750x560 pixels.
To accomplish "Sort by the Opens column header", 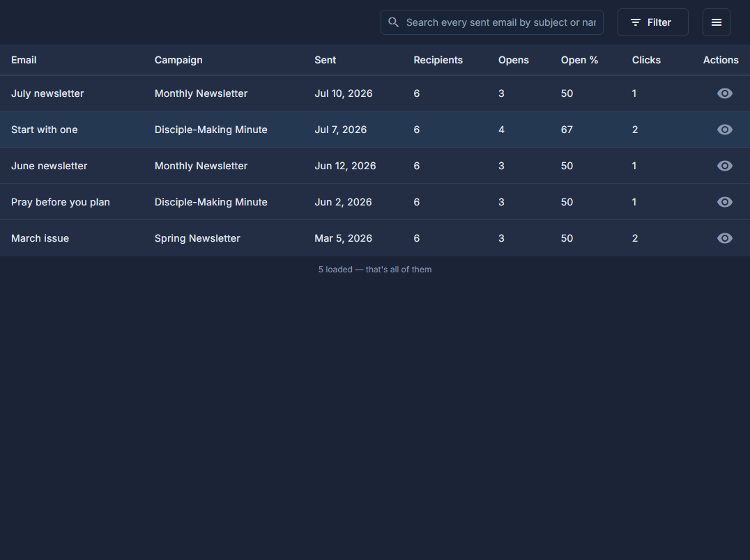I will tap(513, 60).
